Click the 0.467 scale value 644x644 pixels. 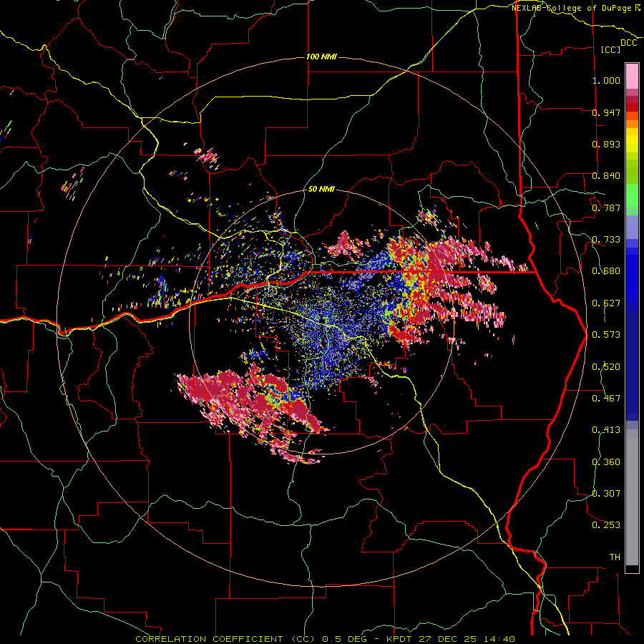(x=606, y=399)
